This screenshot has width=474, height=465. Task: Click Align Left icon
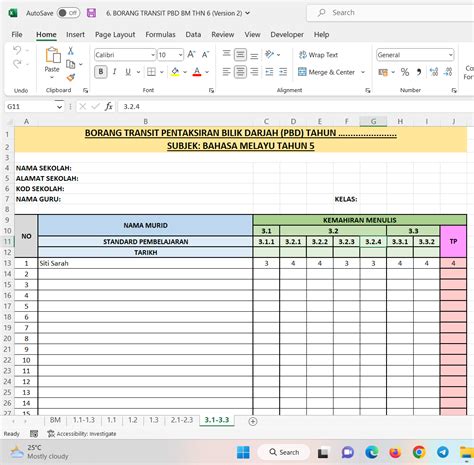pyautogui.click(x=226, y=72)
